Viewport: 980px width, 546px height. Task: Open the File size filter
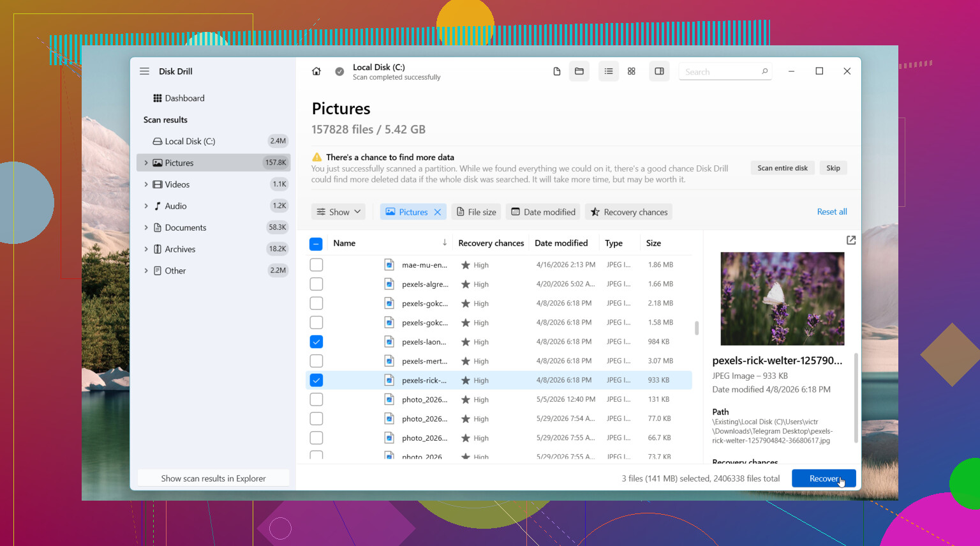[x=477, y=212]
